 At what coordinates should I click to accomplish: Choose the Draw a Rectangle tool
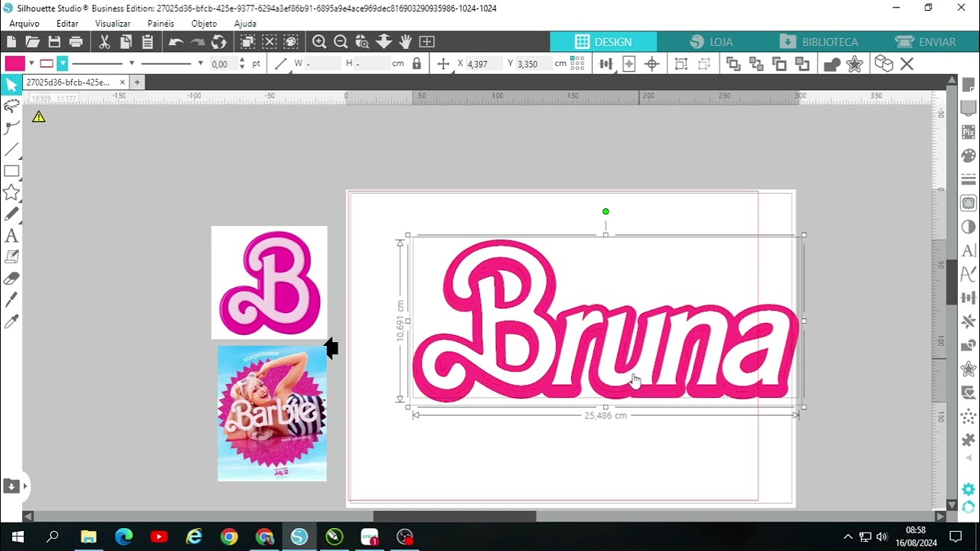click(11, 171)
